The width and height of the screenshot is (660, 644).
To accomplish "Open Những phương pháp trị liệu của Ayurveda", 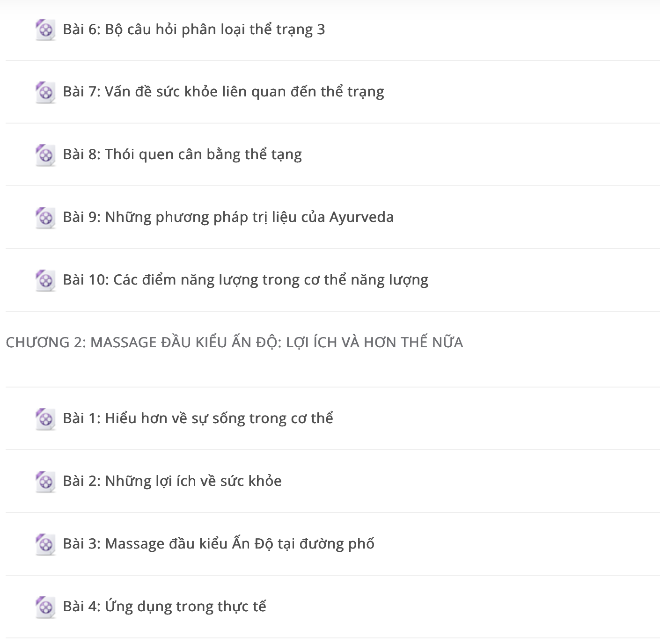I will [228, 217].
